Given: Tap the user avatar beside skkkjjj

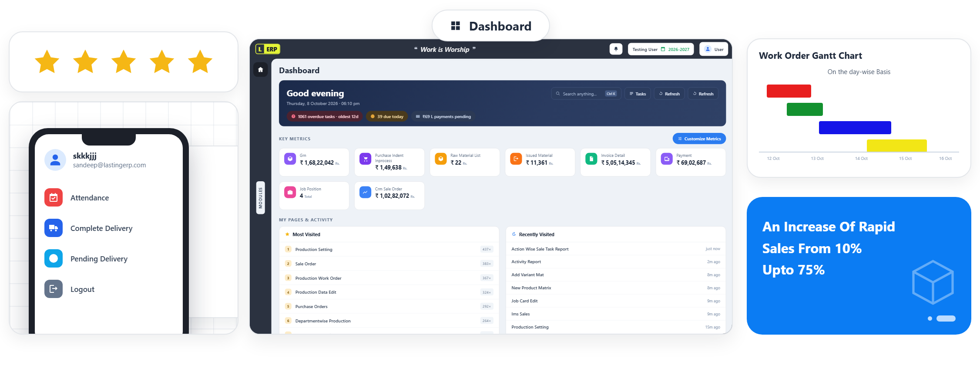Looking at the screenshot, I should [55, 160].
